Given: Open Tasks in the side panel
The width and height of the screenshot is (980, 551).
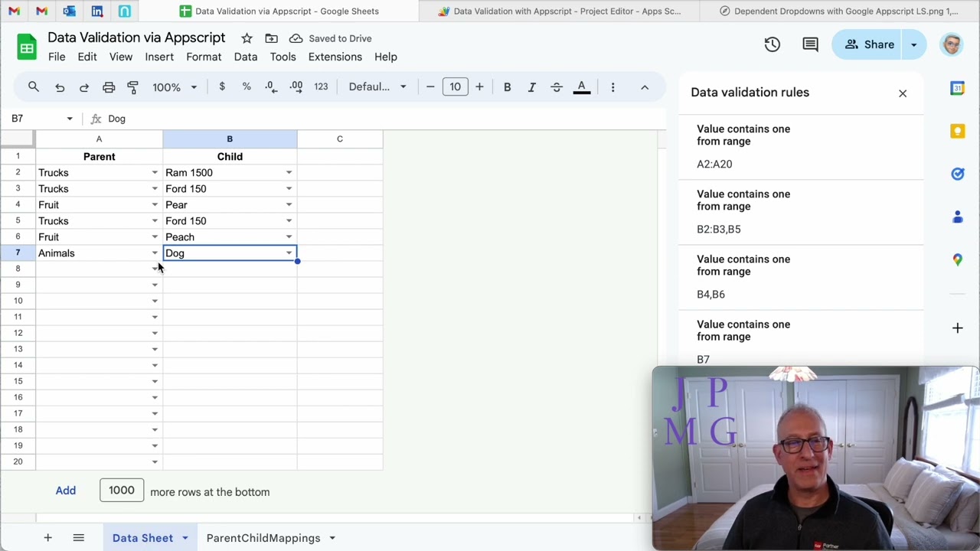Looking at the screenshot, I should (x=957, y=174).
